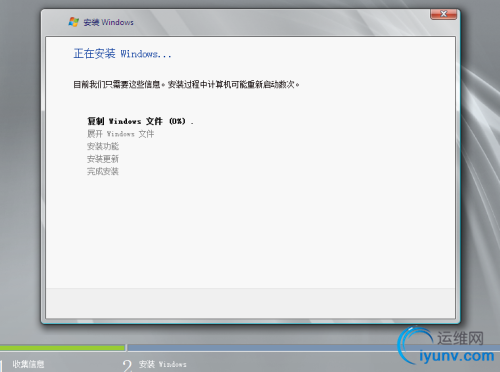
Task: Click the 目前我们只需要这些信息 description line
Action: coord(186,84)
